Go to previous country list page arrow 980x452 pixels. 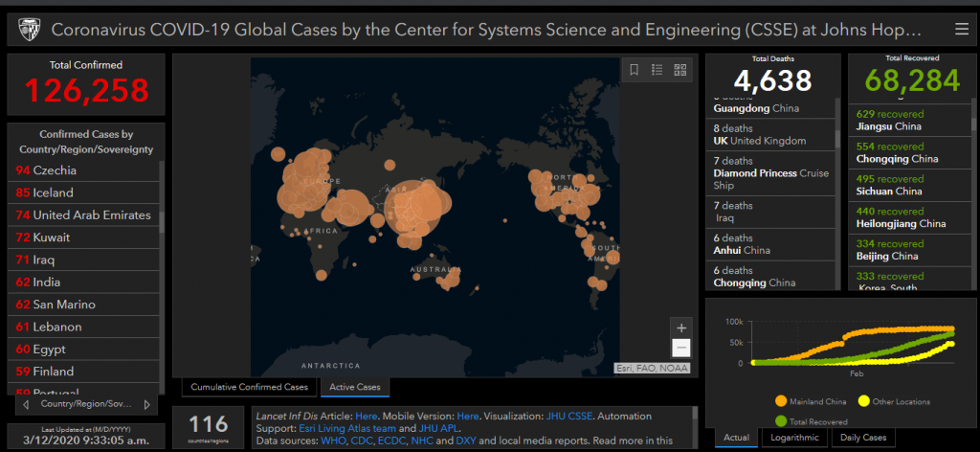26,404
